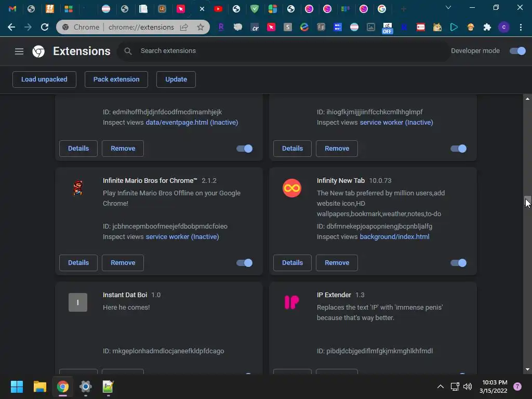Bookmark this page with star icon
This screenshot has height=399, width=532.
click(x=200, y=27)
